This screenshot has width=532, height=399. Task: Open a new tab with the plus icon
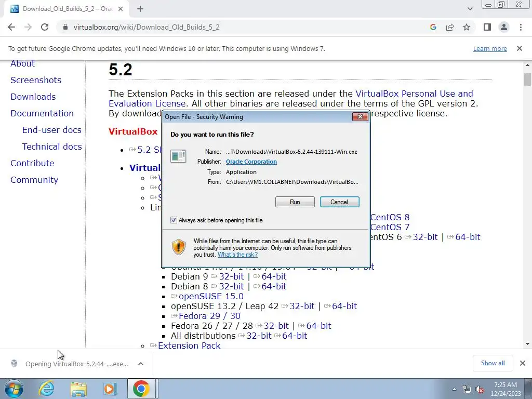[140, 9]
